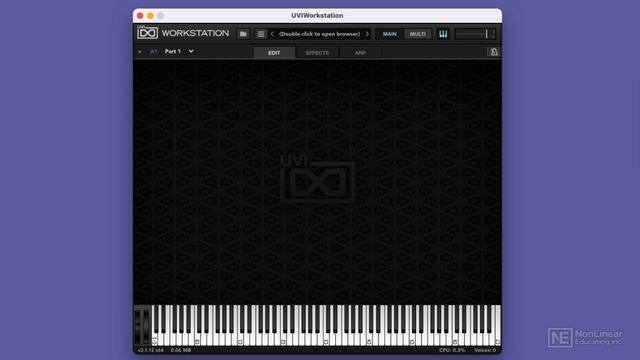
Task: Toggle the keyboard display icon
Action: coord(443,34)
